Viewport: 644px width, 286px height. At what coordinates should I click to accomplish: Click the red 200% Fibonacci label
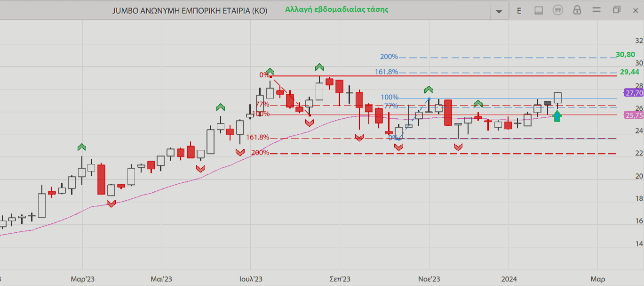point(260,153)
